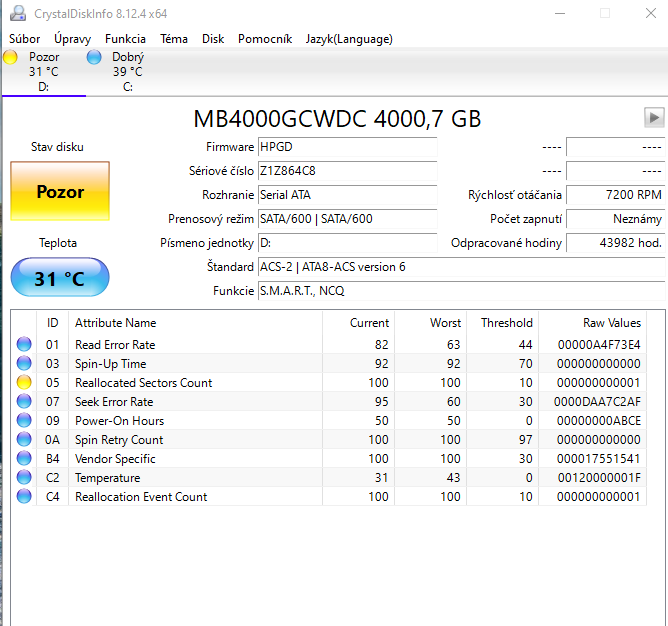
Task: Click the CrystalDiskInfo app icon in title bar
Action: tap(18, 13)
